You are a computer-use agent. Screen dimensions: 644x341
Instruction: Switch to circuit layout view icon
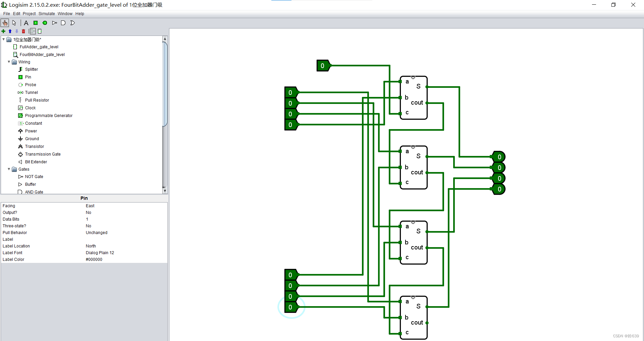(33, 31)
